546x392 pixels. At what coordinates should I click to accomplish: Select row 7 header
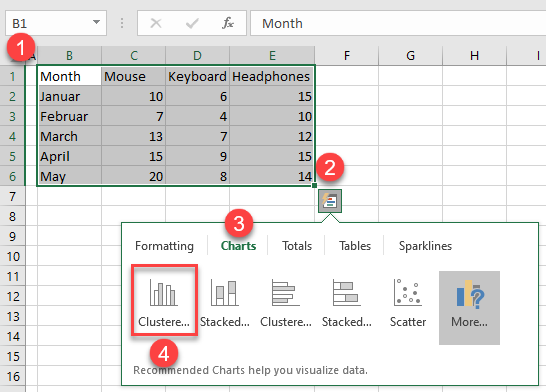tap(13, 196)
